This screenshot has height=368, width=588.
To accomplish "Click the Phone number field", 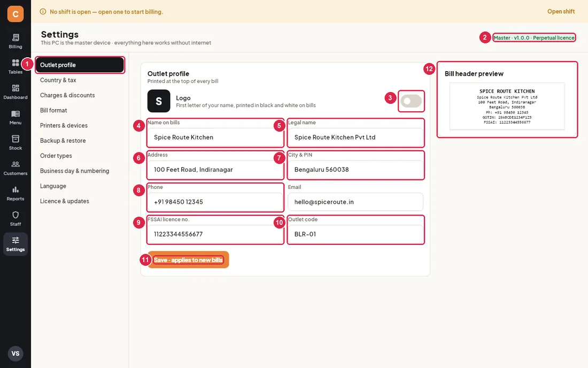I will [x=215, y=202].
